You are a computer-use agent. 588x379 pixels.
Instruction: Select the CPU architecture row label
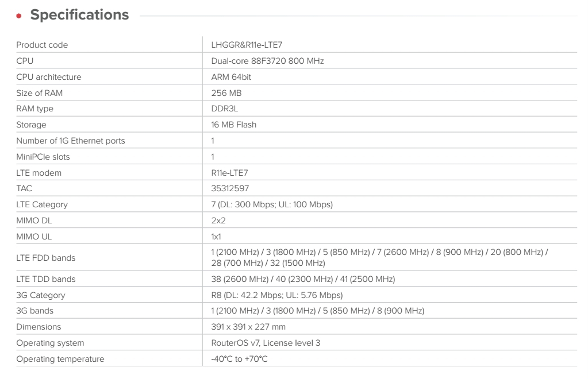click(48, 76)
